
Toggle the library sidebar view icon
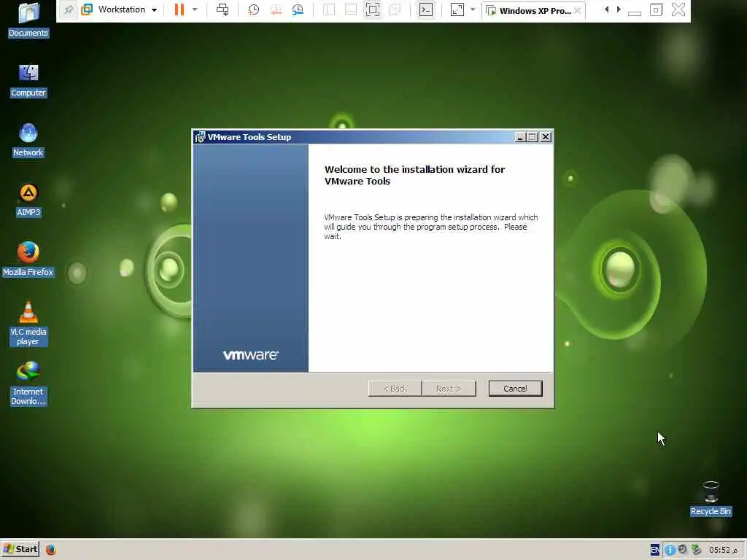pos(329,9)
